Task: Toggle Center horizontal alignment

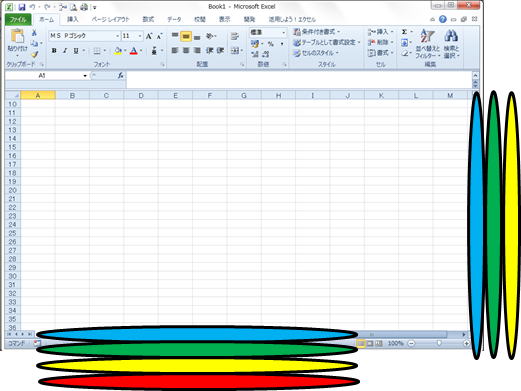Action: tap(186, 50)
